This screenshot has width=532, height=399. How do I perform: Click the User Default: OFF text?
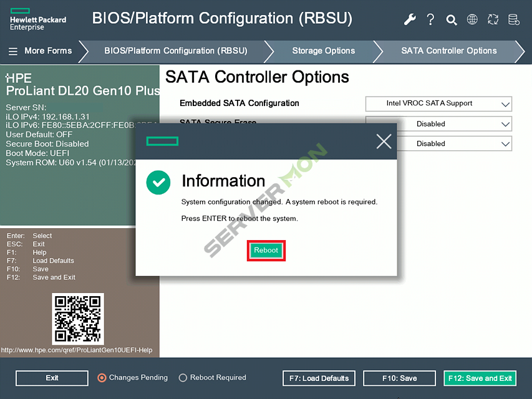[39, 135]
